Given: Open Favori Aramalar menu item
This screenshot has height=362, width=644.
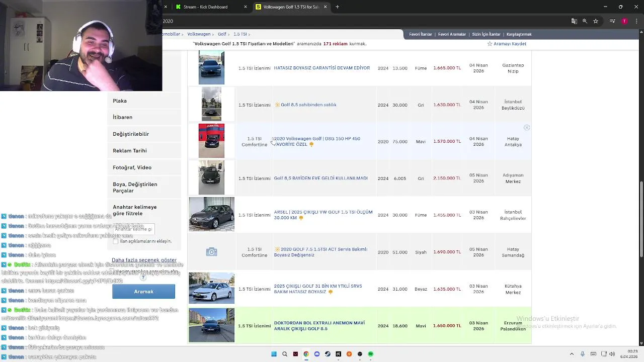Looking at the screenshot, I should pyautogui.click(x=452, y=34).
